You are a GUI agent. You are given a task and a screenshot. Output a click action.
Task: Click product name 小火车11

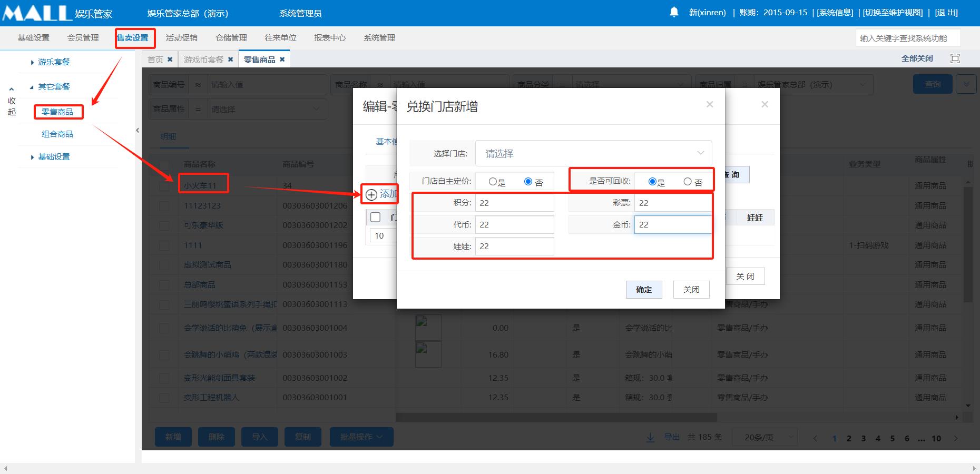pos(200,185)
